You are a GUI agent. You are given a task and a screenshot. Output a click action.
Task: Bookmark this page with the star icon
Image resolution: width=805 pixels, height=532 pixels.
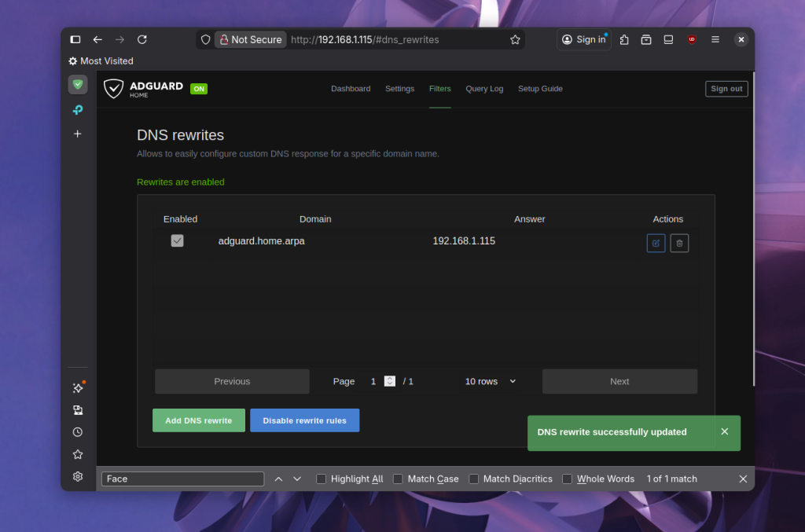[x=515, y=39]
